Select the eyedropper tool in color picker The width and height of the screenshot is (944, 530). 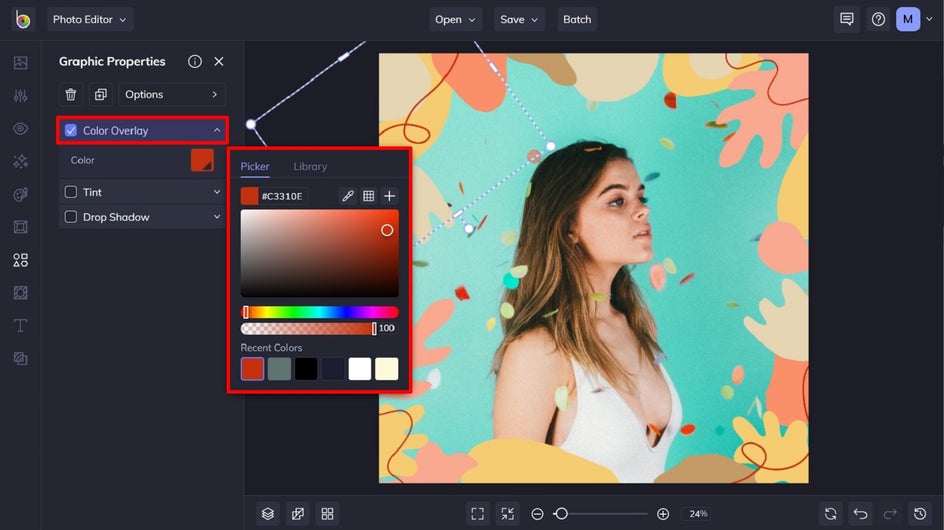[x=347, y=196]
